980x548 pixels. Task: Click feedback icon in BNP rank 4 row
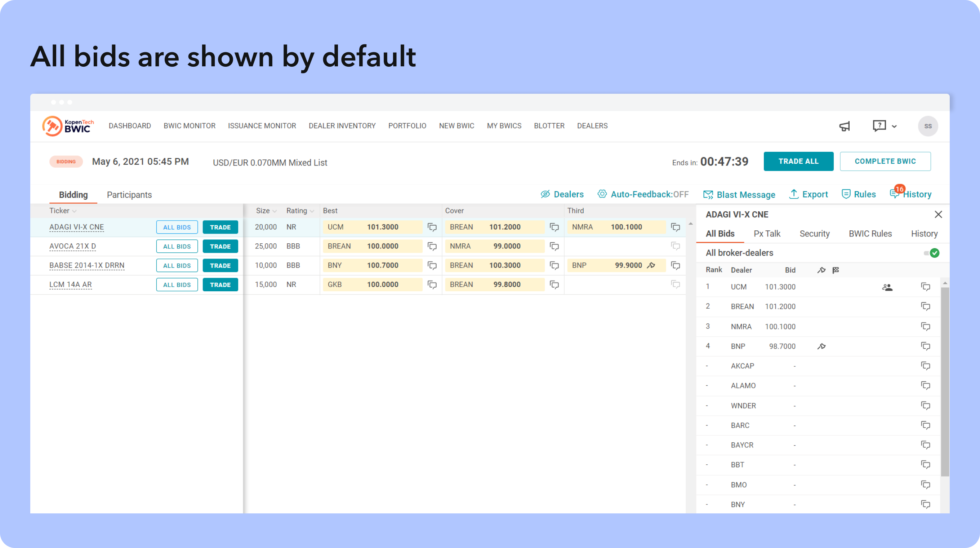(925, 346)
